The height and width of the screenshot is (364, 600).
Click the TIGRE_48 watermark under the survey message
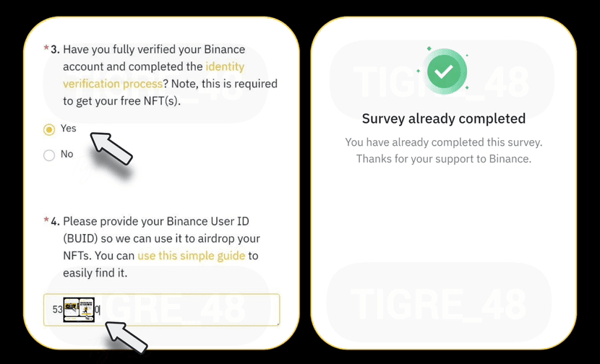point(443,303)
